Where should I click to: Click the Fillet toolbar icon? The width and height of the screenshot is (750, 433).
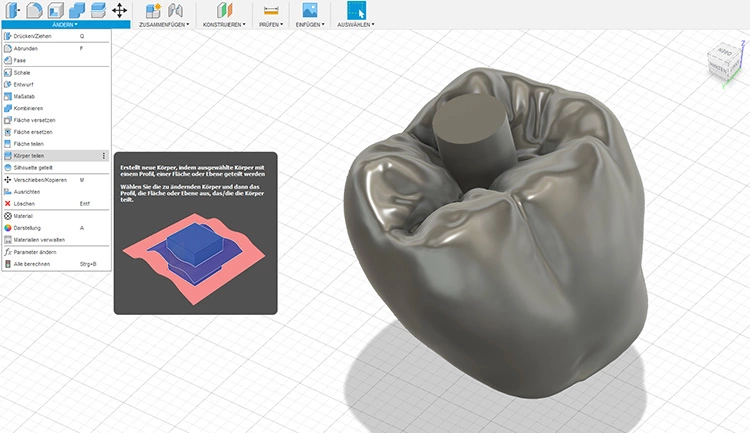click(x=32, y=10)
